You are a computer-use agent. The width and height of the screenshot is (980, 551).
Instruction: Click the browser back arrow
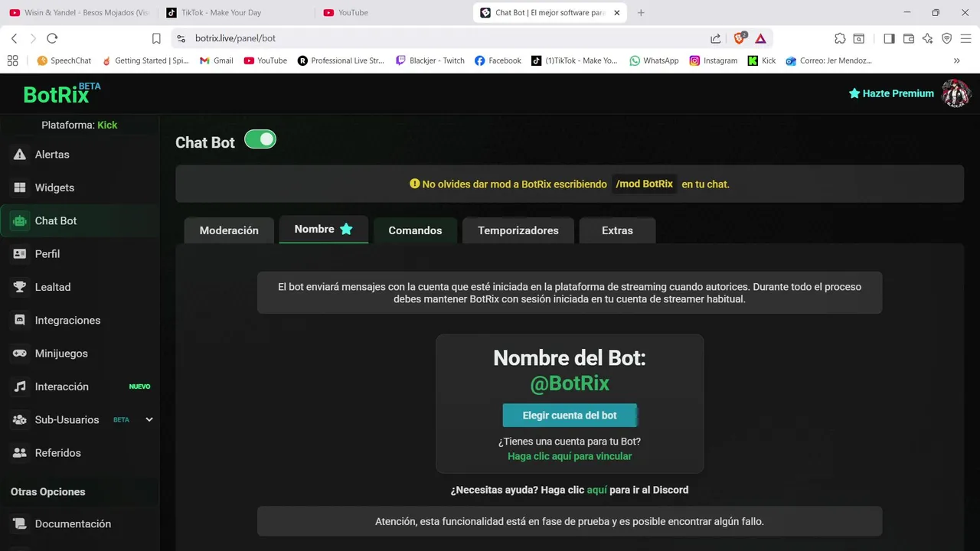click(x=14, y=38)
